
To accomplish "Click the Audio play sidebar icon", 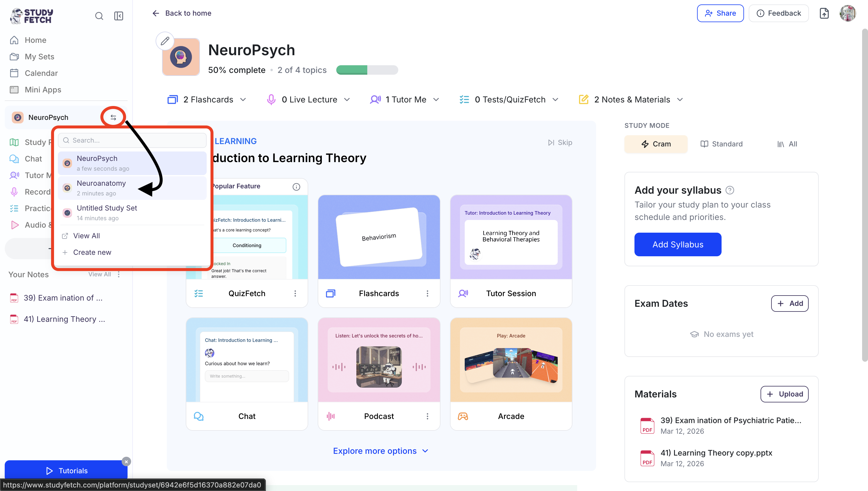I will 14,225.
